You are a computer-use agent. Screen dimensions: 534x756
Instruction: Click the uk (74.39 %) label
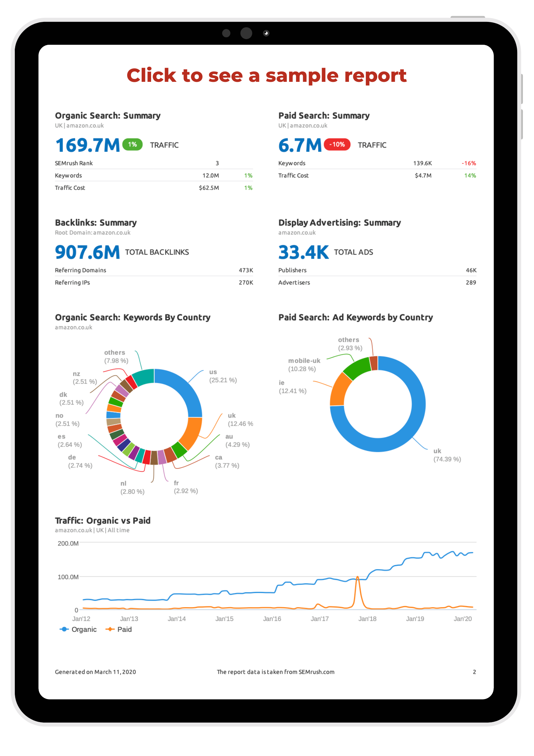447,455
